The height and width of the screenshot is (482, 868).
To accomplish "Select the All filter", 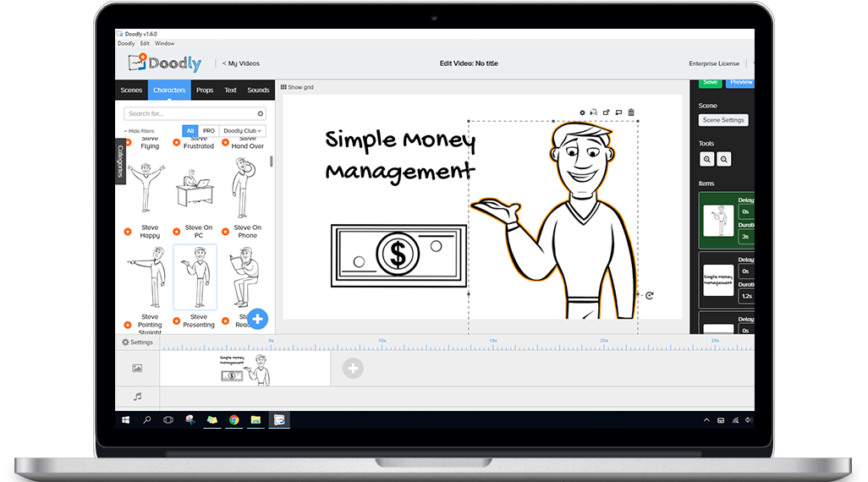I will (190, 130).
